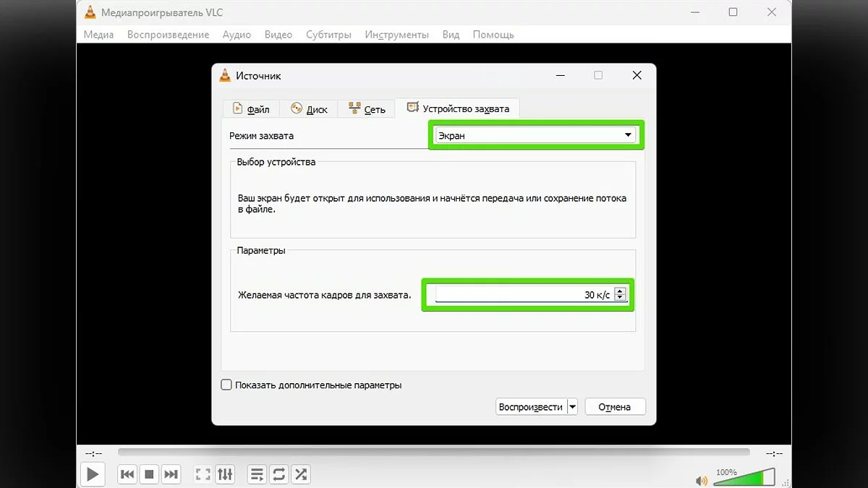Select the Устройство захвата tab
Image resolution: width=868 pixels, height=488 pixels.
click(x=458, y=108)
